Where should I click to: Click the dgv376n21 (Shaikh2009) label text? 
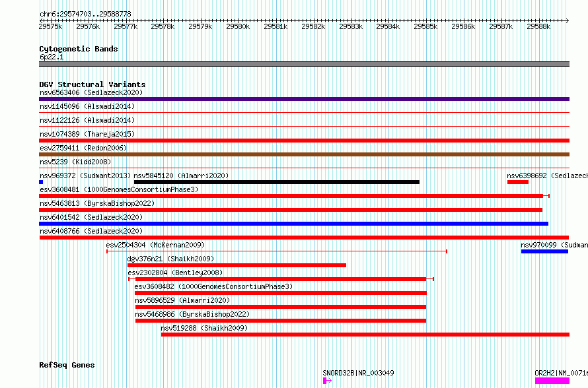pos(170,259)
